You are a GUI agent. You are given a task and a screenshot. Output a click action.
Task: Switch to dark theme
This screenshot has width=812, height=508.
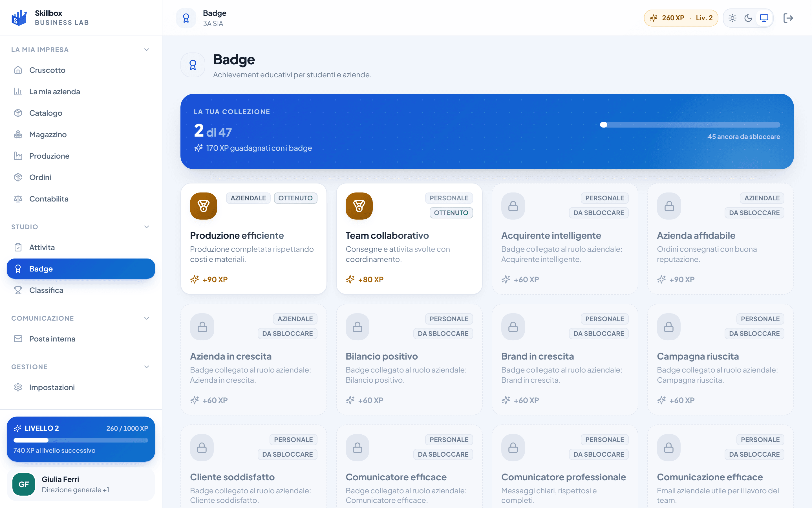pyautogui.click(x=748, y=18)
